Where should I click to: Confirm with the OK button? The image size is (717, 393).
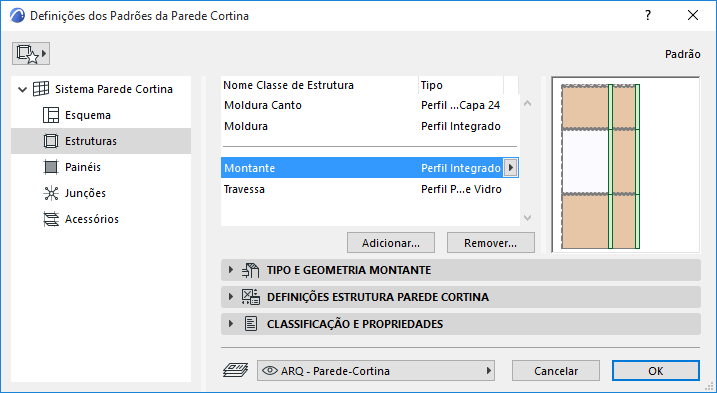(x=656, y=371)
